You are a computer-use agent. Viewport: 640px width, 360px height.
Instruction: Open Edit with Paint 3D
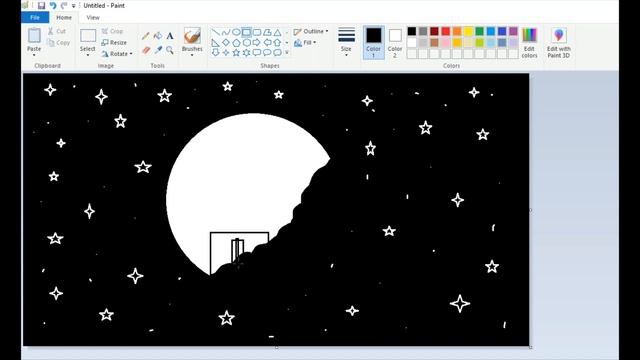[559, 43]
